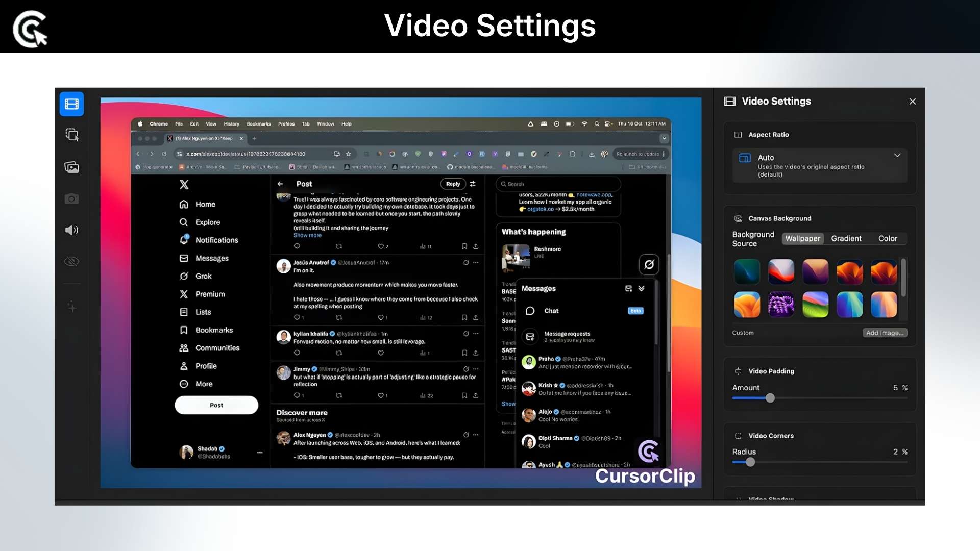This screenshot has width=980, height=551.
Task: Click the cursor effects icon below the divider
Action: pyautogui.click(x=71, y=307)
